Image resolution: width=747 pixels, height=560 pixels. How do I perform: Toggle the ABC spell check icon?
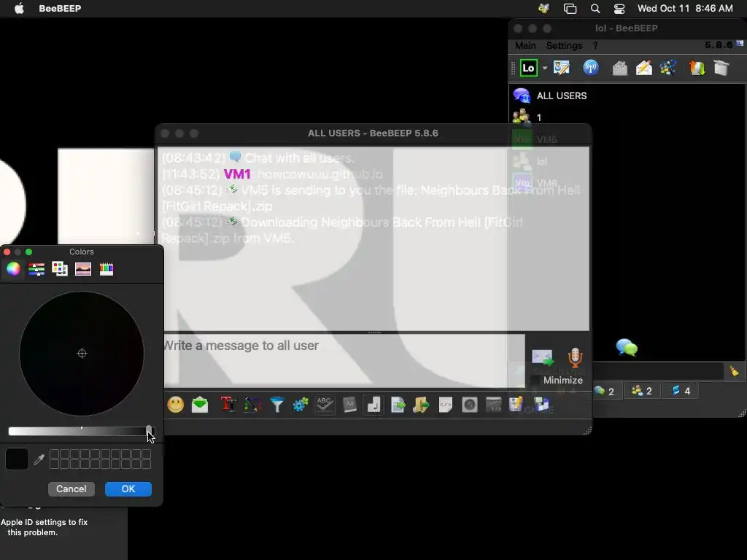pyautogui.click(x=325, y=405)
